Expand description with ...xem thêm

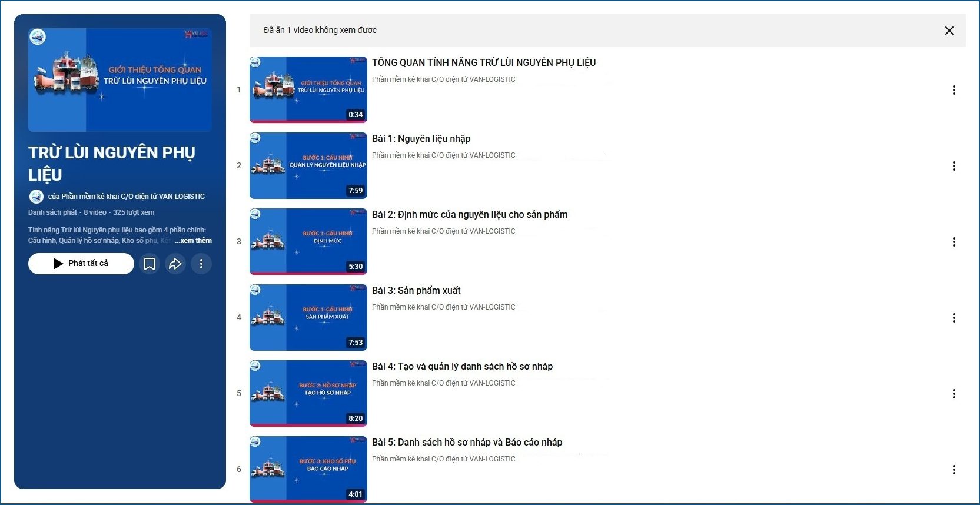[x=194, y=241]
